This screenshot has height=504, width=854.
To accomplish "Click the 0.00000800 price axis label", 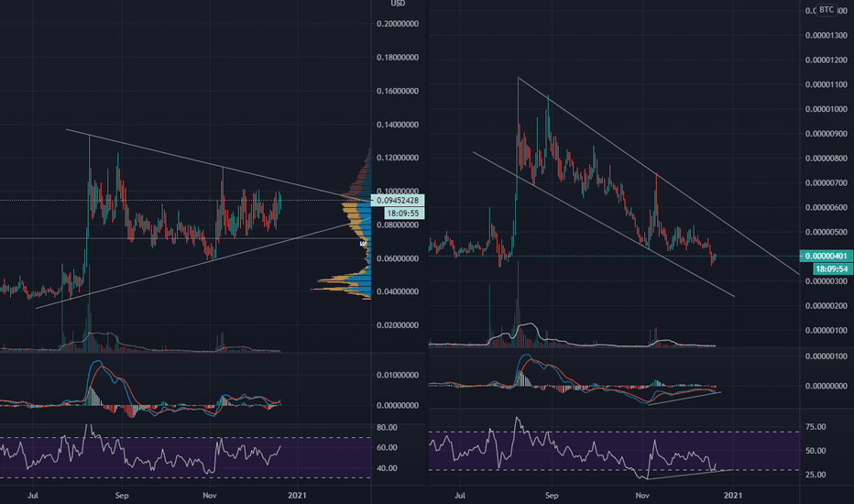I will pos(827,159).
